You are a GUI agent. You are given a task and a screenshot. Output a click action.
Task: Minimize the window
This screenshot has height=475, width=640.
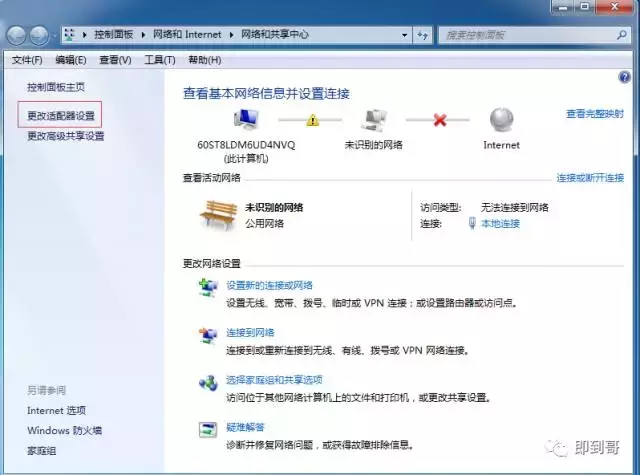coord(562,7)
